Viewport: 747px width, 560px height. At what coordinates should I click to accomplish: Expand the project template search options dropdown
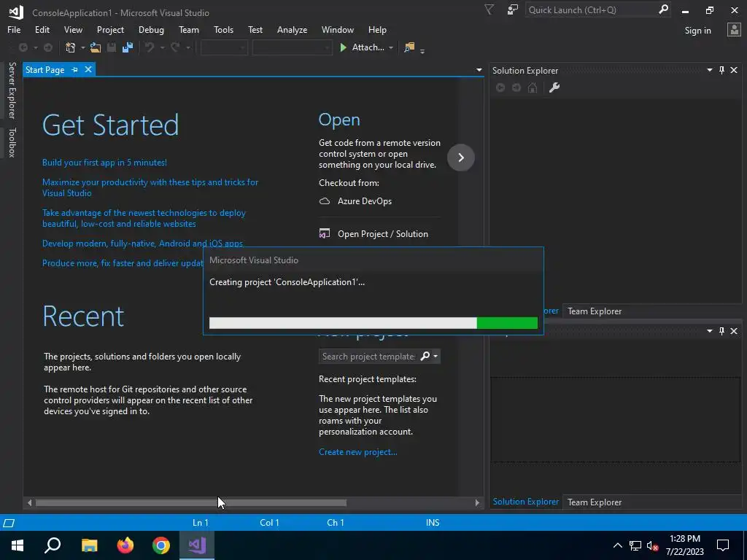(x=436, y=356)
